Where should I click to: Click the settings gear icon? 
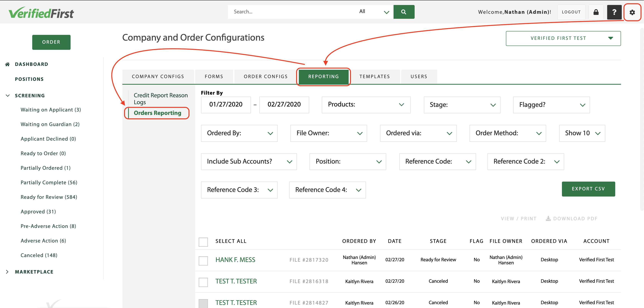tap(632, 12)
